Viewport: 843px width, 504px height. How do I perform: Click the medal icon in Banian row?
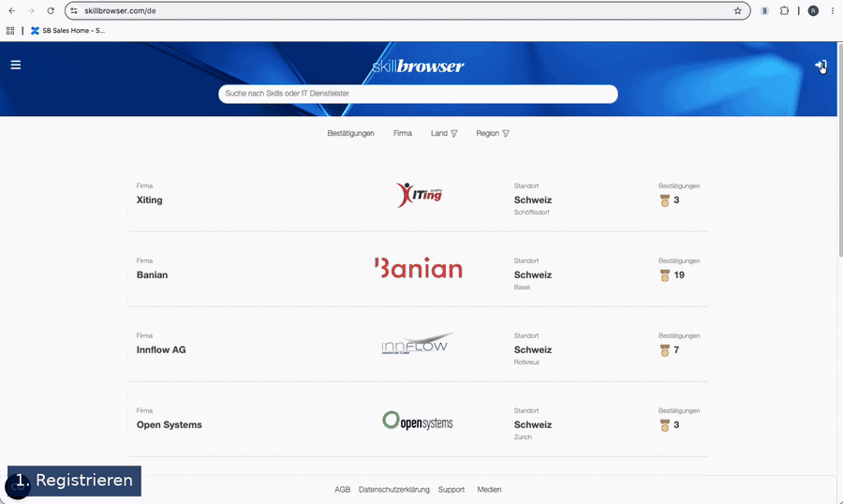pos(664,275)
